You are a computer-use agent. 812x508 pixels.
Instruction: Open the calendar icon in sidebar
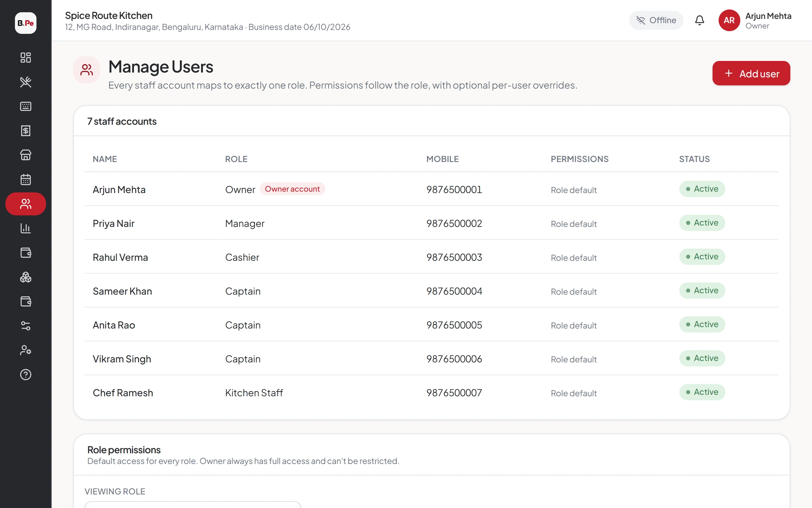(x=26, y=179)
